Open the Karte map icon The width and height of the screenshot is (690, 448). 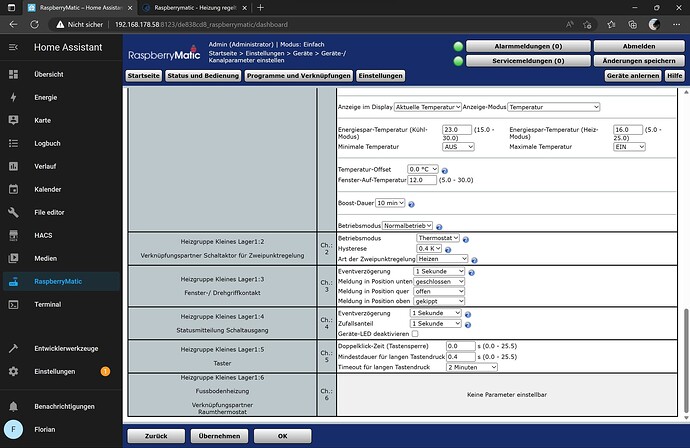click(14, 120)
